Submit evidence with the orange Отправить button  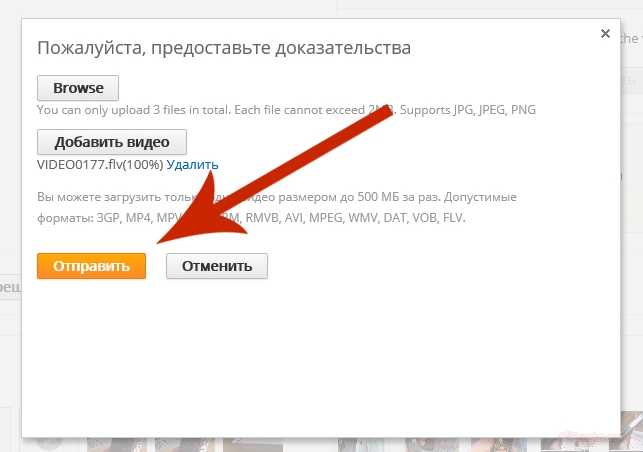click(x=91, y=266)
